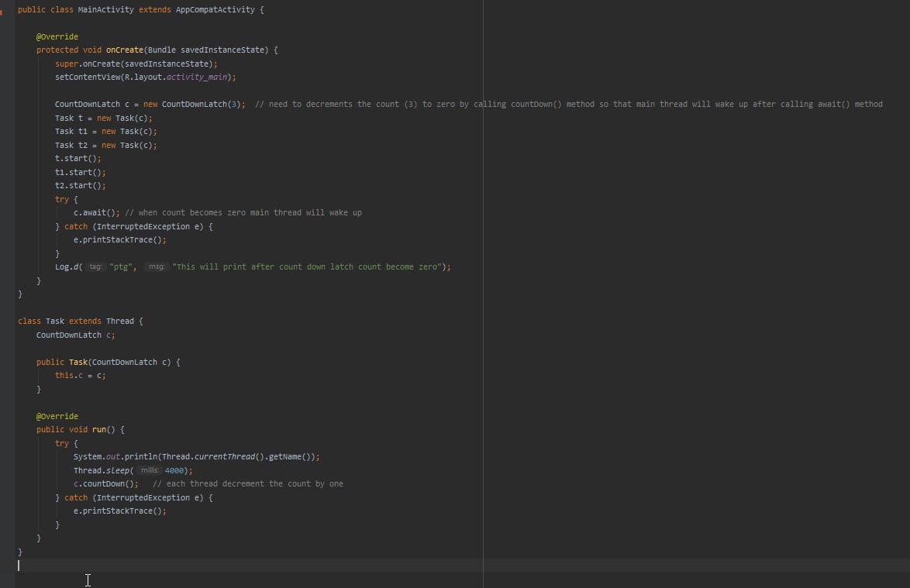Click the "c.await();" call
The height and width of the screenshot is (588, 910).
[x=96, y=213]
